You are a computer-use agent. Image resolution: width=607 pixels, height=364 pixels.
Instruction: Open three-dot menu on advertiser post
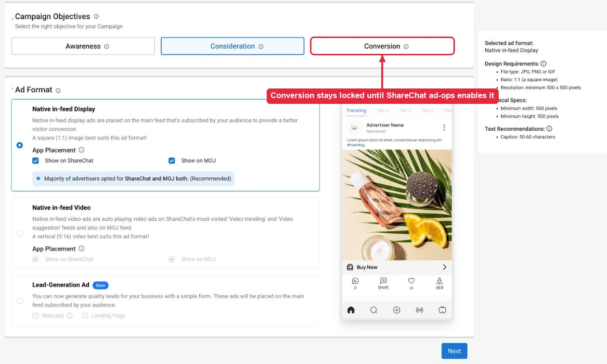pyautogui.click(x=444, y=128)
